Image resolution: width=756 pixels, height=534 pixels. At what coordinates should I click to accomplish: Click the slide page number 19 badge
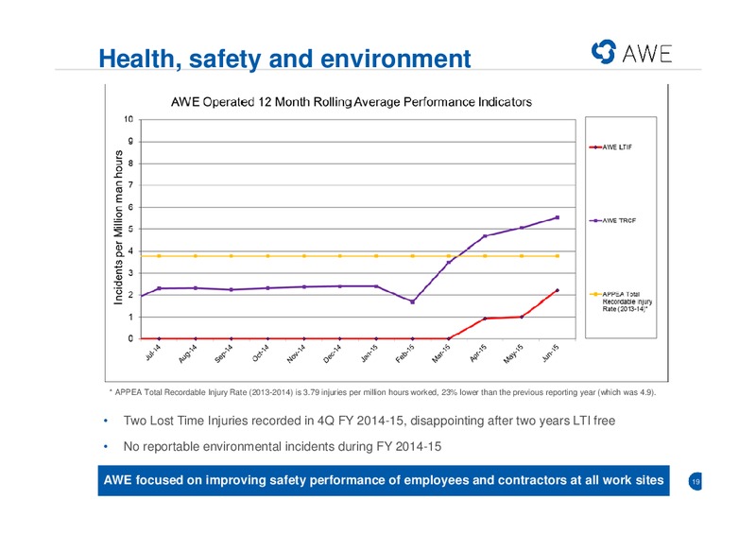(696, 481)
